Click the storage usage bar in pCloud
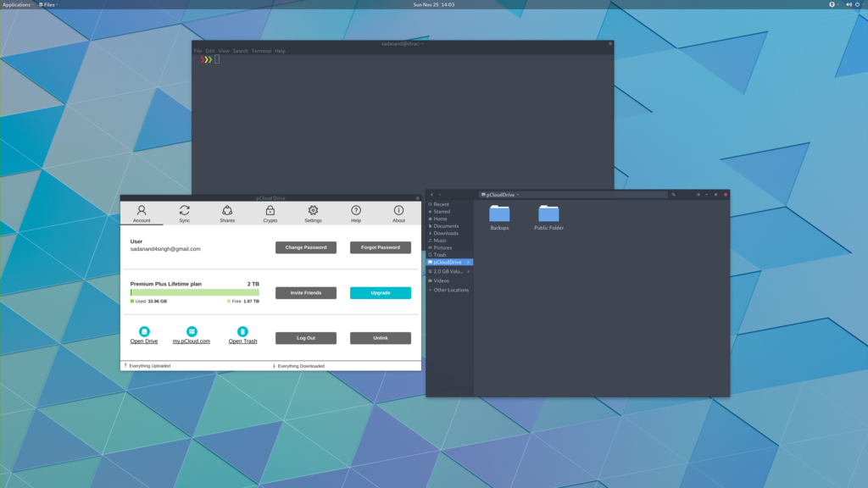 [195, 292]
